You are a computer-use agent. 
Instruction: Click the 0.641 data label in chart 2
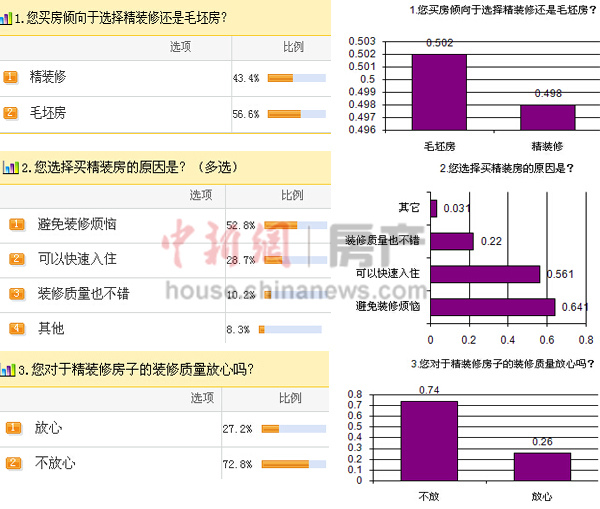click(x=575, y=307)
